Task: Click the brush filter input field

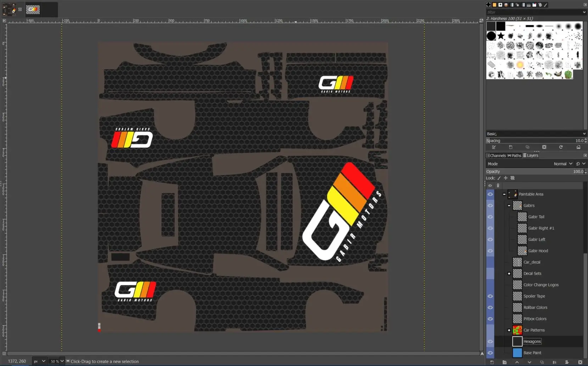Action: [x=533, y=12]
